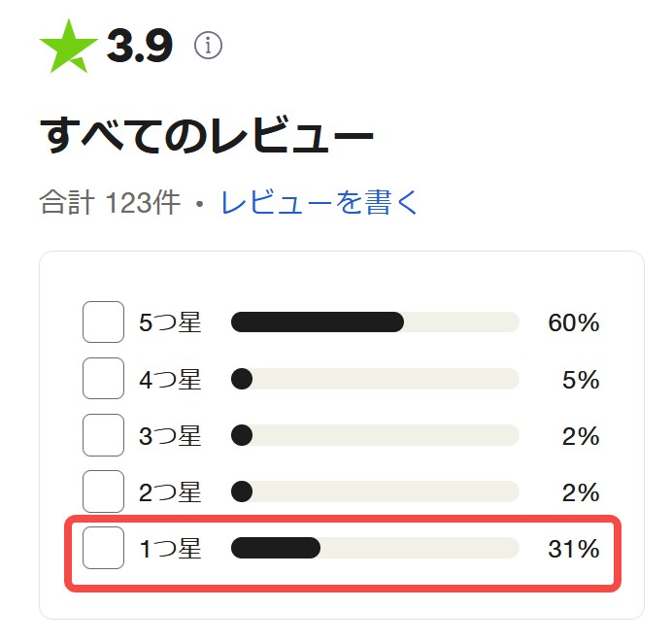Click the 合計 123件 review count
672x643 pixels.
click(110, 202)
